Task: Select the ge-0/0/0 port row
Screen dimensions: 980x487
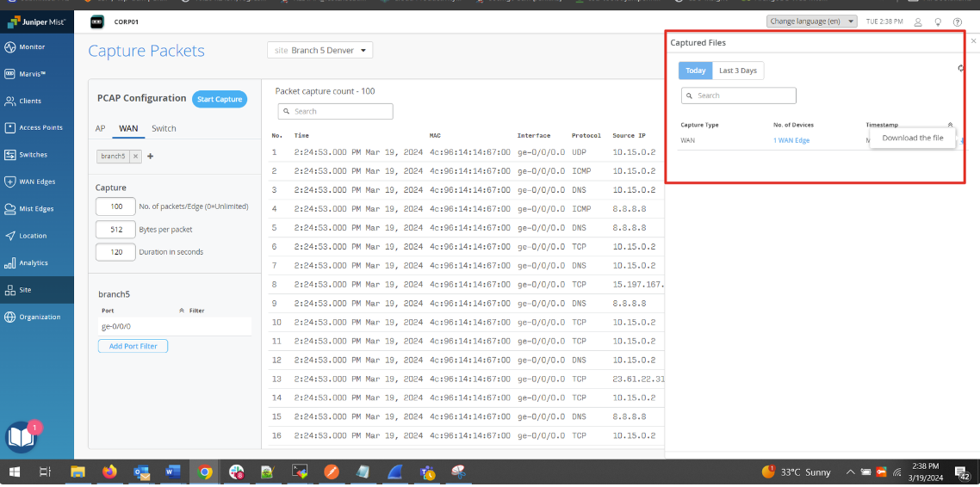Action: 174,327
